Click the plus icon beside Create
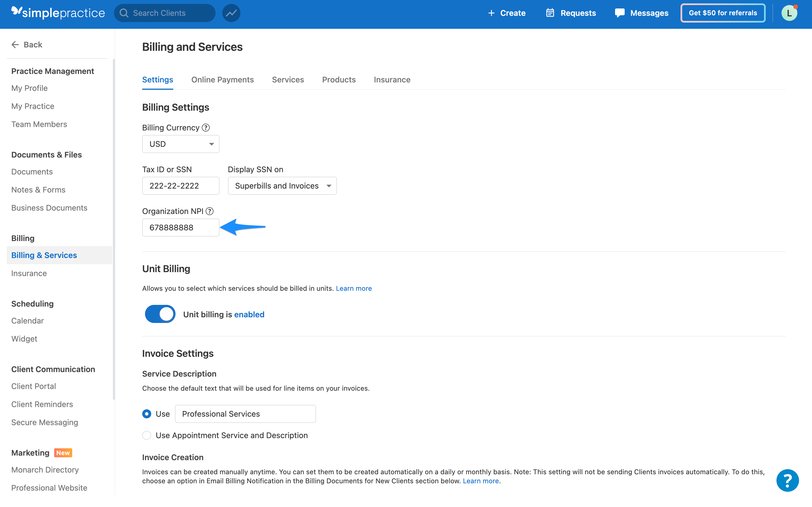Image resolution: width=812 pixels, height=507 pixels. tap(491, 13)
